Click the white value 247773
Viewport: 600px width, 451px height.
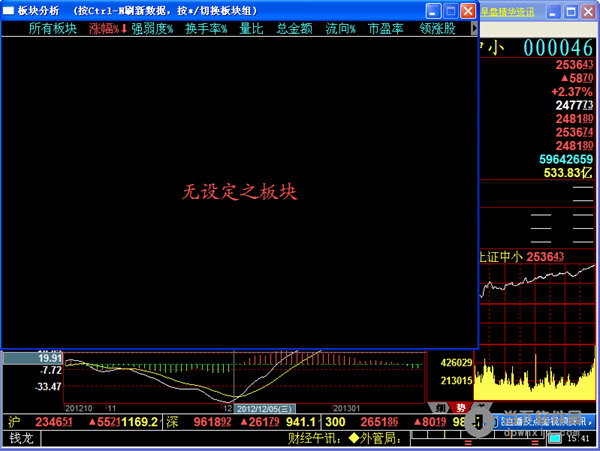(574, 105)
